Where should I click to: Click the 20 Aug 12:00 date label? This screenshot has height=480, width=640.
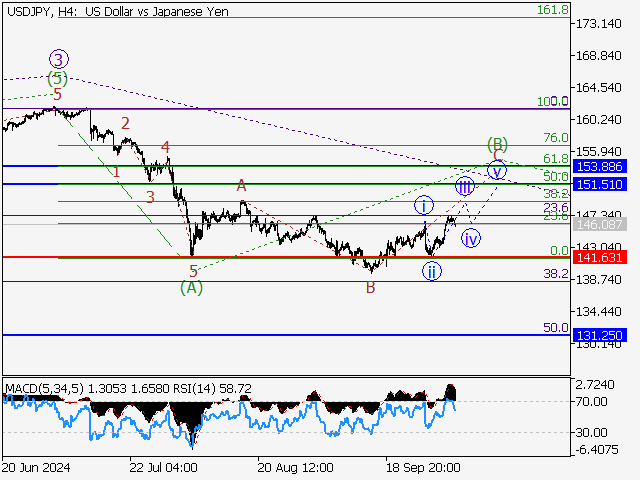(x=295, y=467)
